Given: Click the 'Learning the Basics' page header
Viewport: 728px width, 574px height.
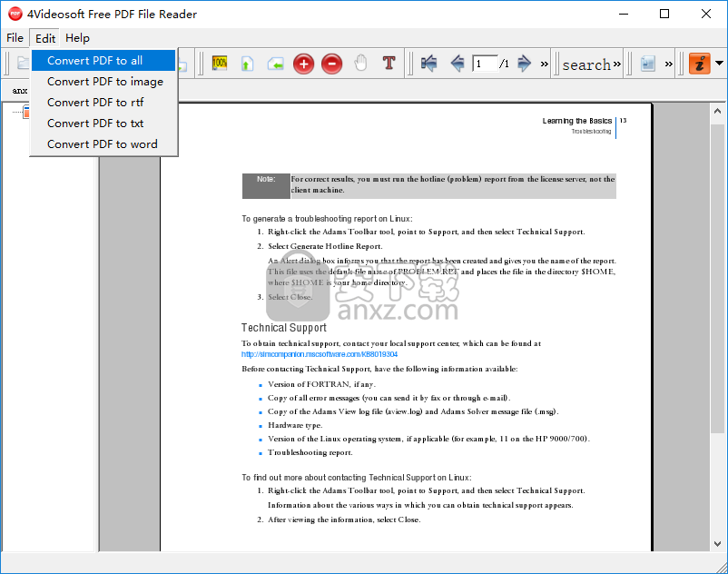Looking at the screenshot, I should pos(576,121).
